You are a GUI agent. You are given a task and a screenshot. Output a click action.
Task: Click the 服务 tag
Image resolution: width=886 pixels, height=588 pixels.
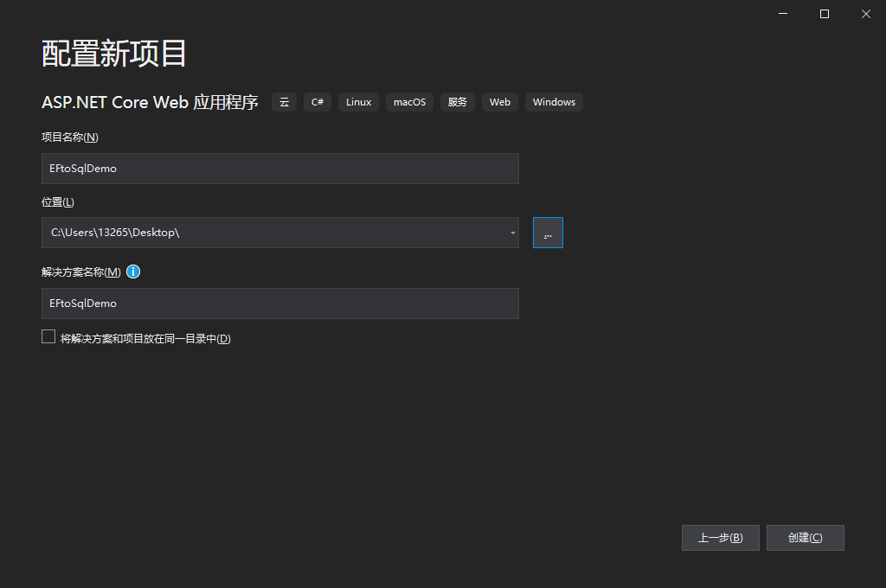458,102
